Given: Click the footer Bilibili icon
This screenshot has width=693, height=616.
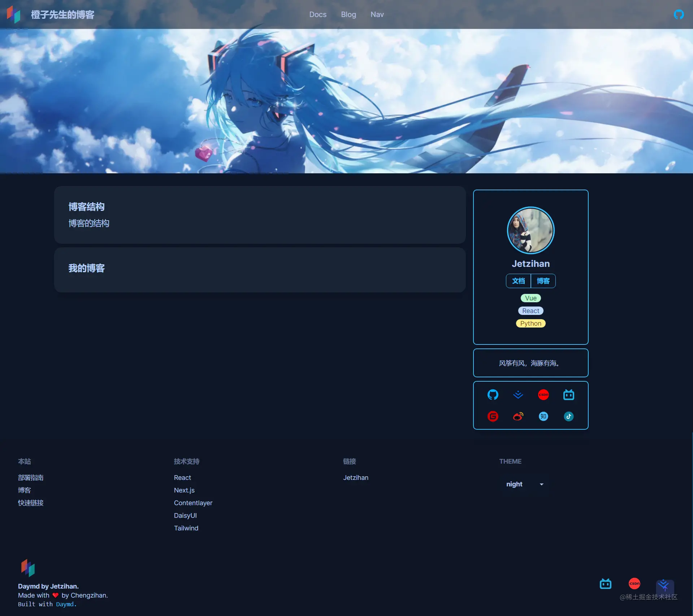Looking at the screenshot, I should (605, 584).
